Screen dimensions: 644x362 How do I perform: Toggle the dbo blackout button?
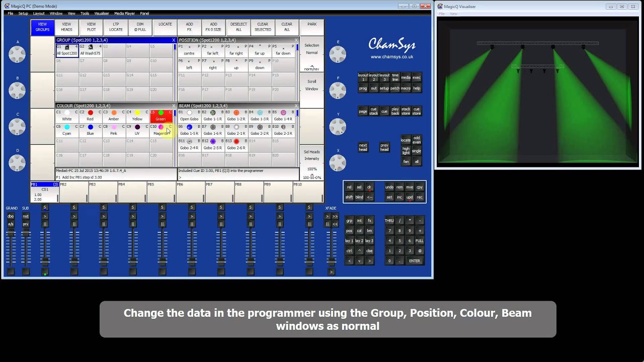[11, 216]
